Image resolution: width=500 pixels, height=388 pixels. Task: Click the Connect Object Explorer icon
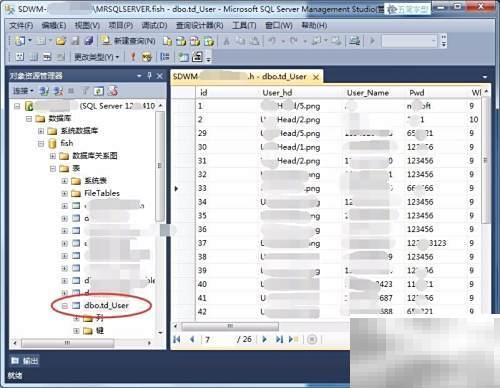44,91
